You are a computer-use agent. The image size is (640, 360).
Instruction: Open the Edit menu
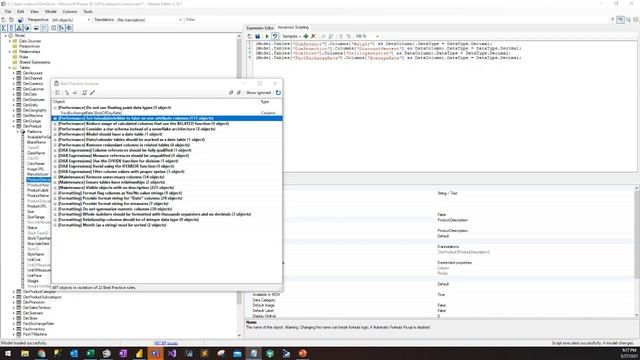coord(20,11)
